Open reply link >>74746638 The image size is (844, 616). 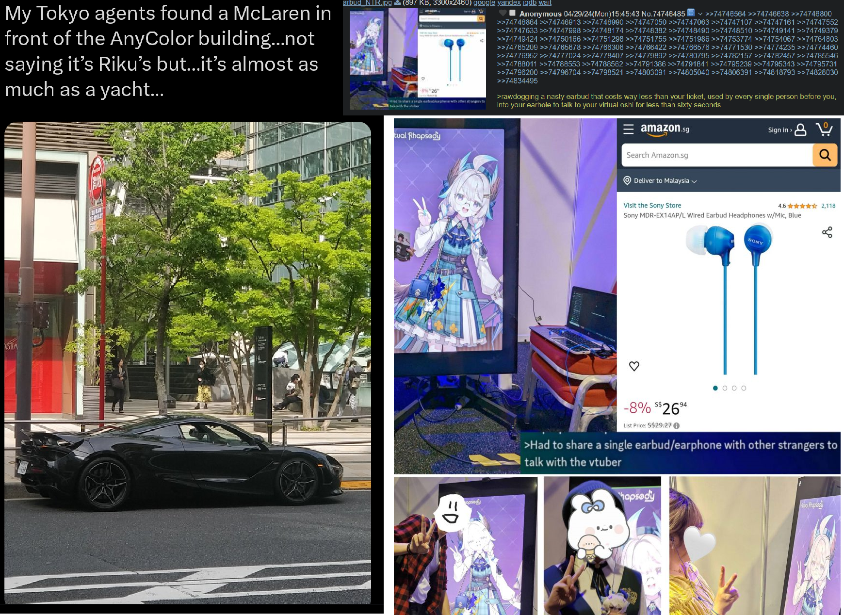[768, 14]
